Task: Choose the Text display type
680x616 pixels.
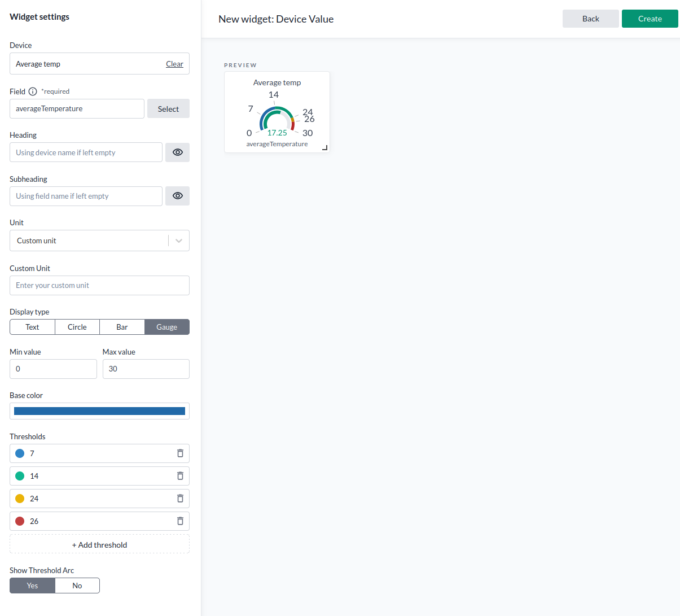Action: [x=32, y=327]
